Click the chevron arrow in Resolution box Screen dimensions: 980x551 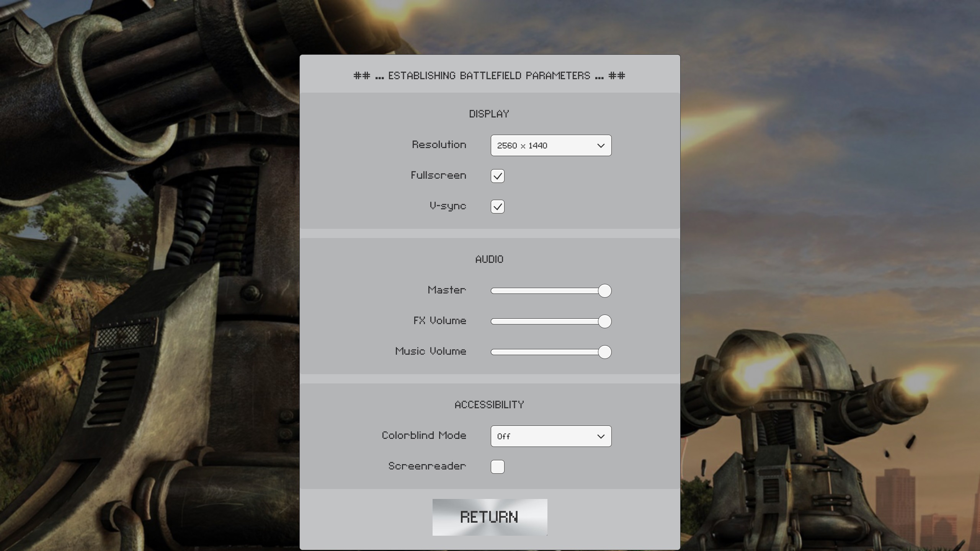(x=601, y=146)
